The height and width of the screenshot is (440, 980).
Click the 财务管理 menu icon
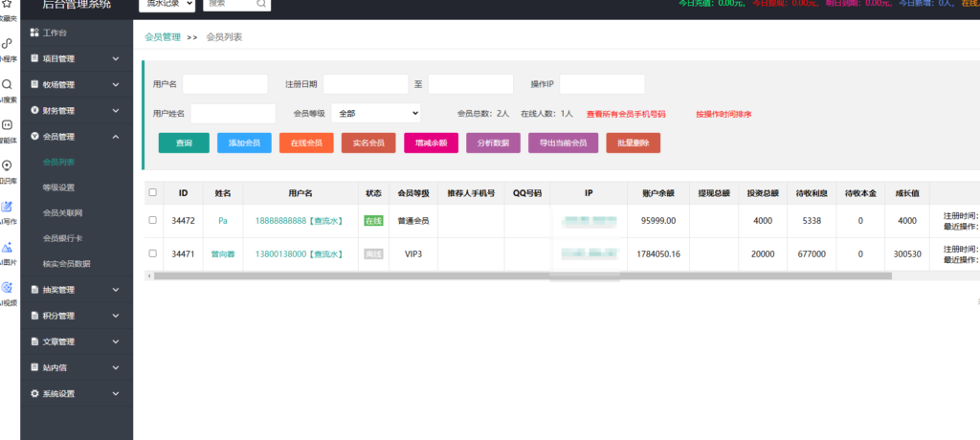[x=34, y=111]
